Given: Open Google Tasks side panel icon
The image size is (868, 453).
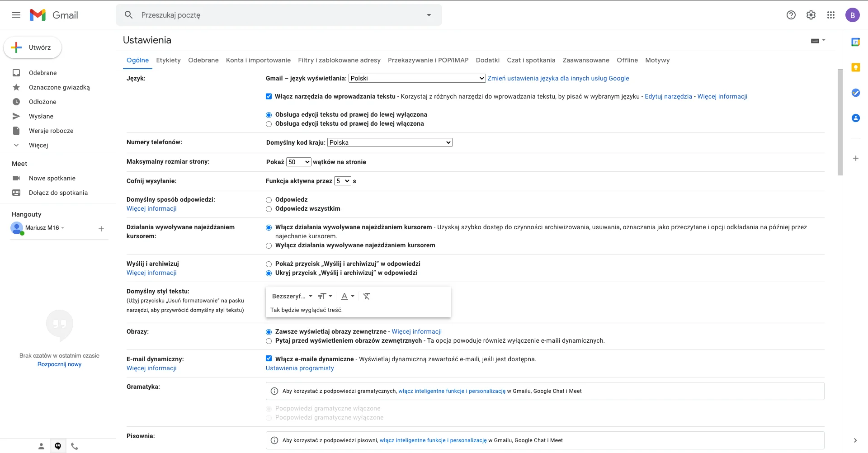Looking at the screenshot, I should pos(855,93).
